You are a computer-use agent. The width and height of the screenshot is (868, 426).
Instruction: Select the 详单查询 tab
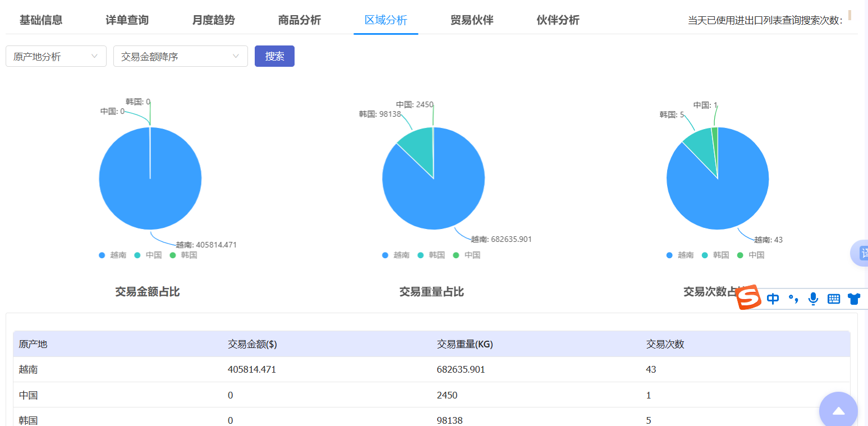tap(127, 20)
